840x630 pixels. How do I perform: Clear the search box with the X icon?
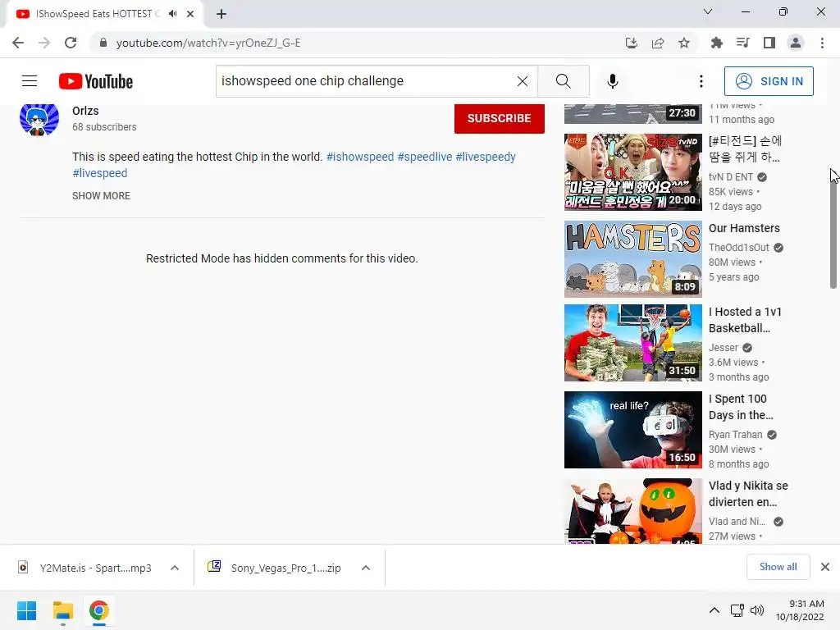[523, 81]
